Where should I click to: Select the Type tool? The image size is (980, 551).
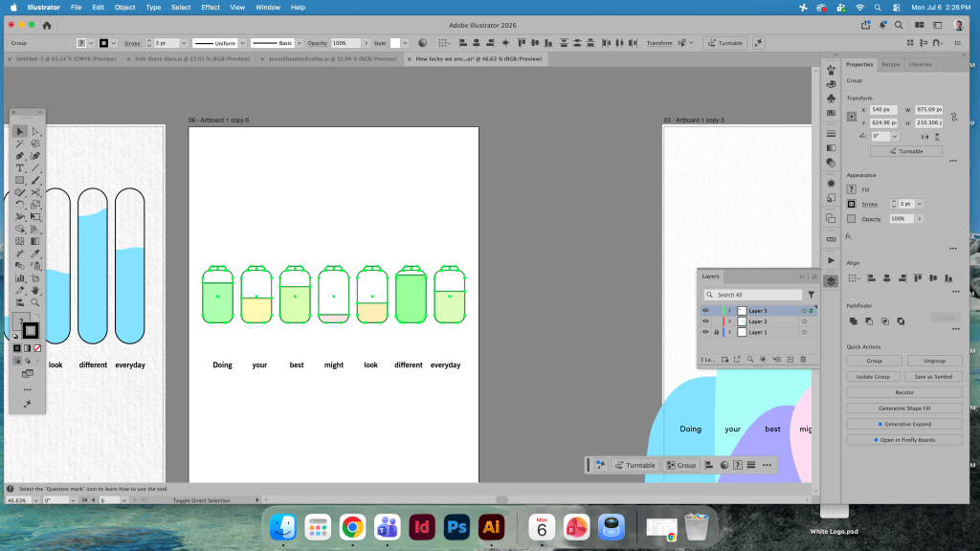tap(20, 168)
